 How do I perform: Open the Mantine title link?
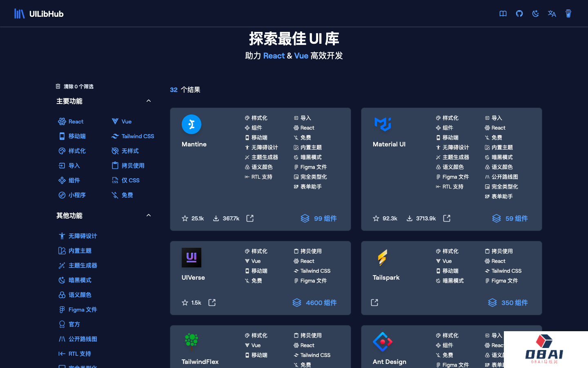[x=194, y=144]
